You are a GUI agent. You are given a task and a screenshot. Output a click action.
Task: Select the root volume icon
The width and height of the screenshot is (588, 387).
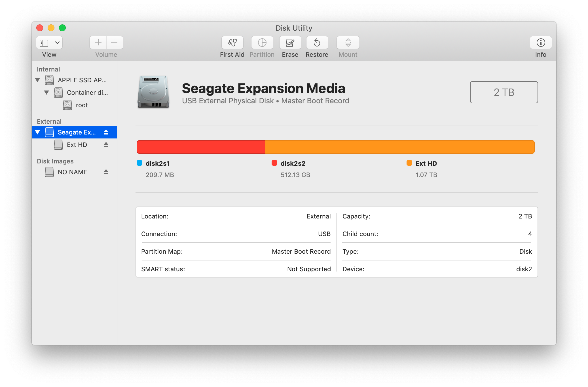(x=67, y=105)
